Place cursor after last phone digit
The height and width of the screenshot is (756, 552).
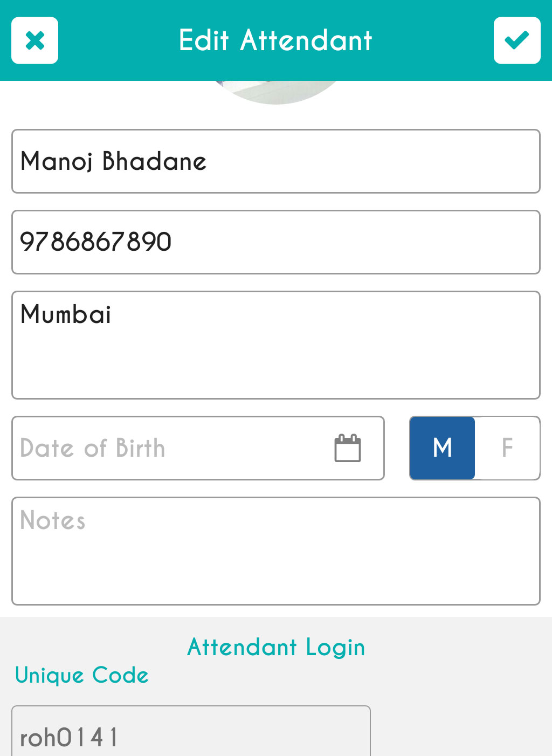click(x=172, y=242)
